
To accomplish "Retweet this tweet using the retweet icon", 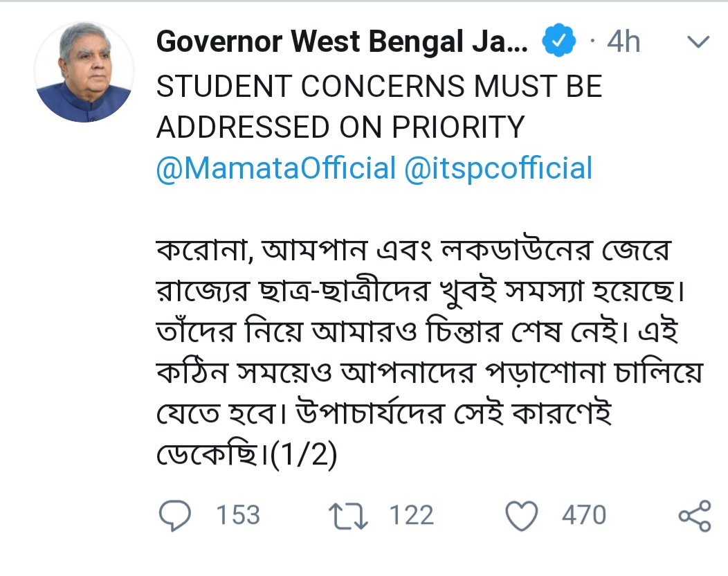I will point(347,516).
